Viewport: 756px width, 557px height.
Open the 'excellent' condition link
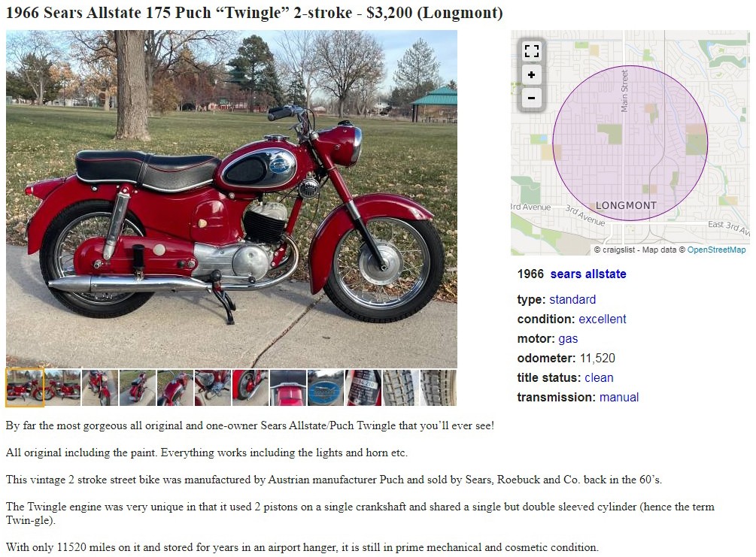coord(603,319)
